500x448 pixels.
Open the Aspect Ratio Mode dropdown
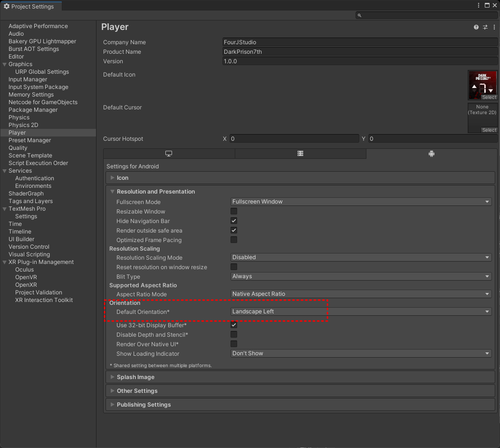[361, 294]
